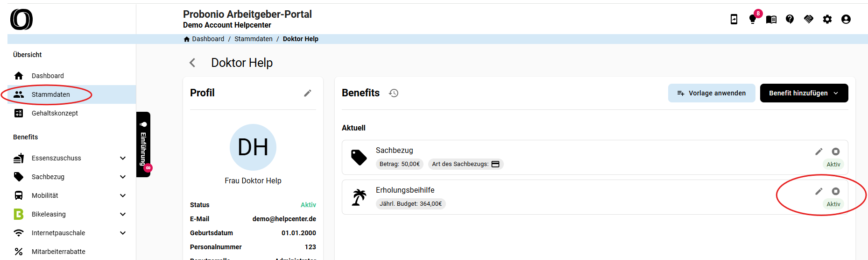868x260 pixels.
Task: Follow Dashboard breadcrumb link
Action: (x=208, y=39)
